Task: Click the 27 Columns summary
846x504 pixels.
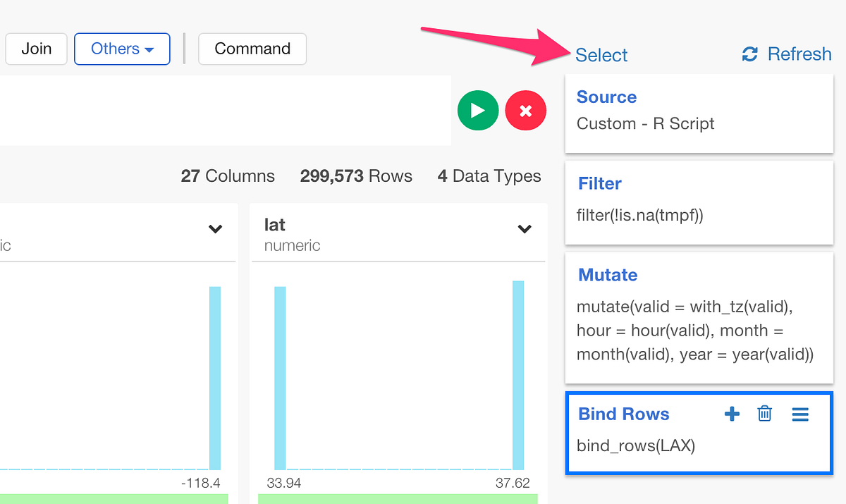Action: [x=227, y=176]
